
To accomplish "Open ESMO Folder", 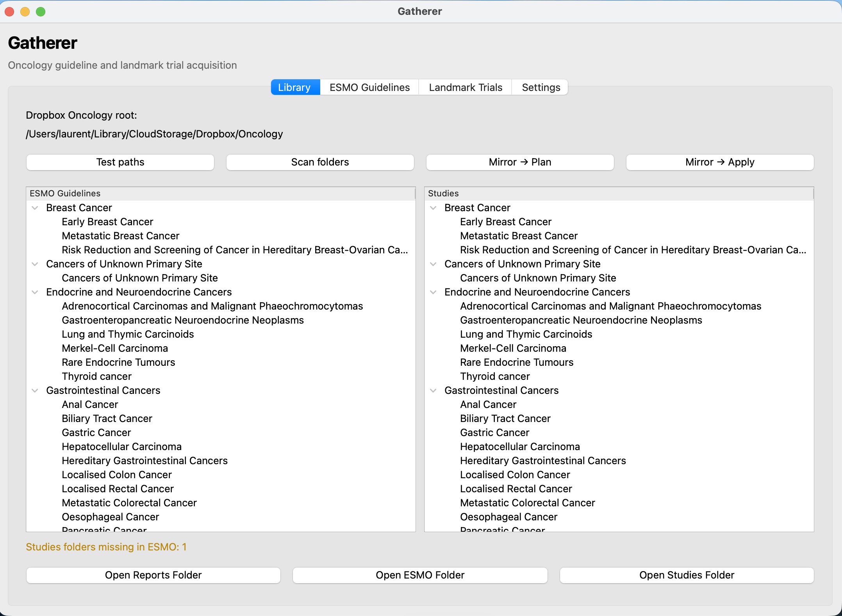I will click(x=420, y=575).
